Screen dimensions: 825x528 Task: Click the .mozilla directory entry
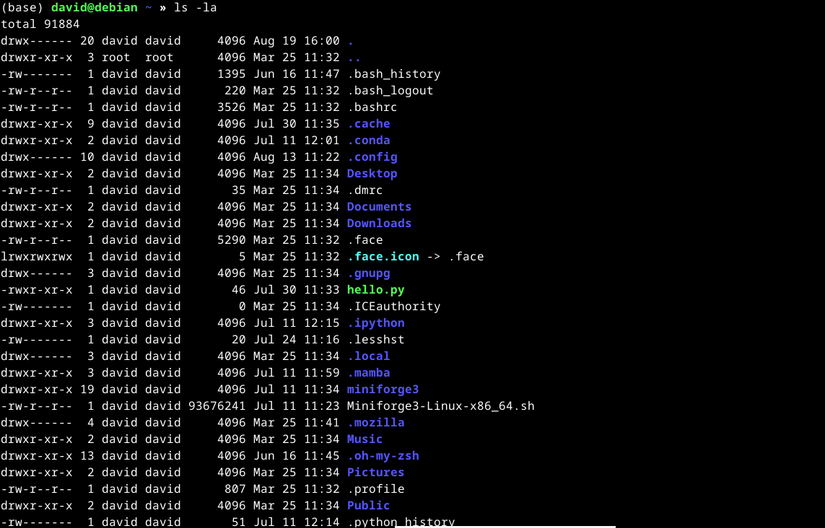(375, 423)
